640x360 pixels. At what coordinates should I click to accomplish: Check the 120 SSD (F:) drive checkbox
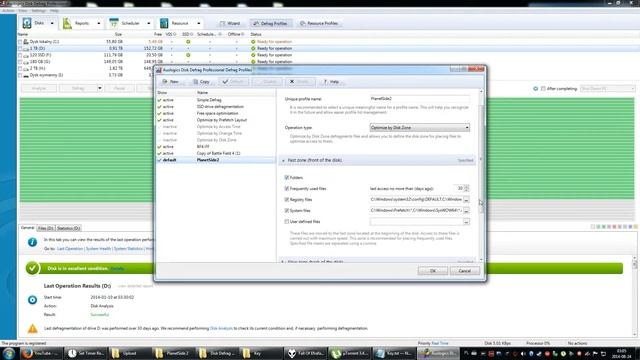[20, 55]
